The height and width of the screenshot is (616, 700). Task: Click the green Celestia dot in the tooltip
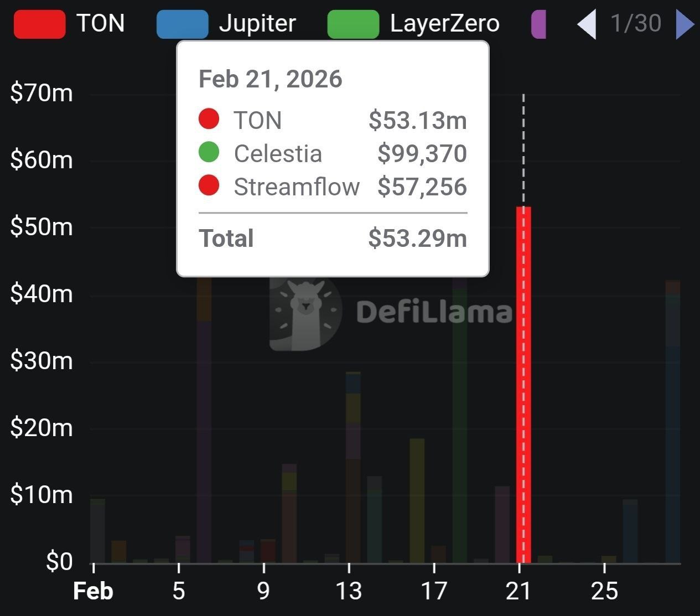[x=209, y=152]
